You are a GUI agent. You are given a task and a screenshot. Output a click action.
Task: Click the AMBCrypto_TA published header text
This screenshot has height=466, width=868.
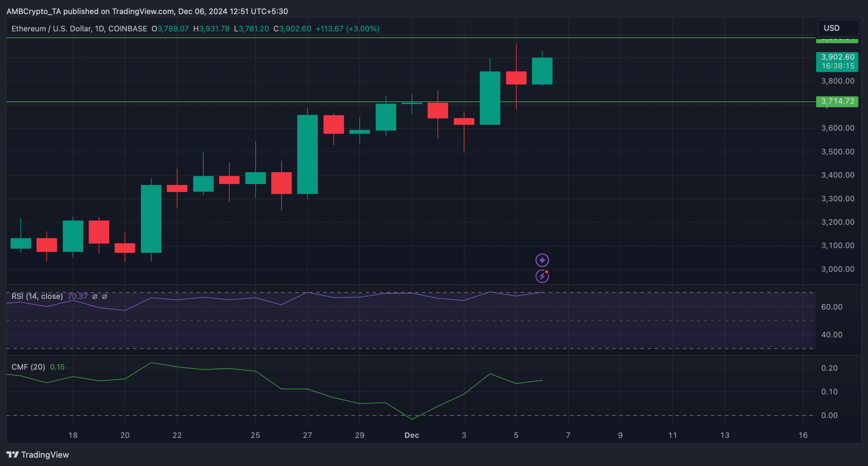click(x=147, y=11)
